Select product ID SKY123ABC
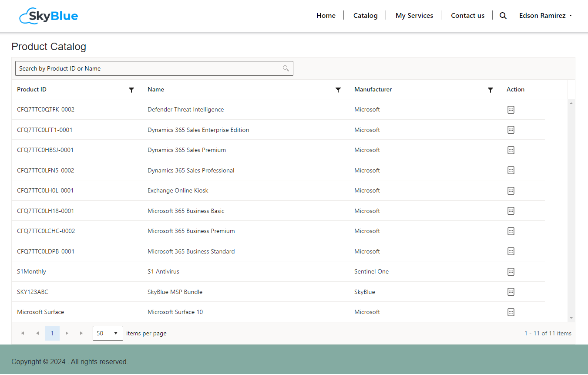 click(33, 292)
